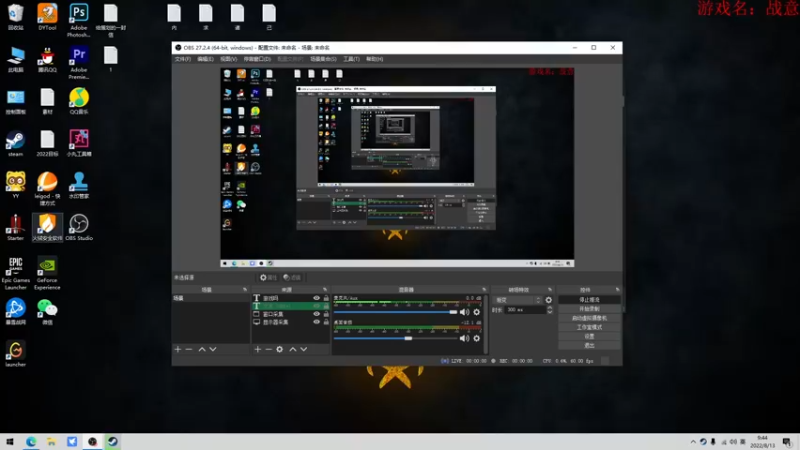Open Adobe Photoshop desktop shortcut

coord(79,20)
